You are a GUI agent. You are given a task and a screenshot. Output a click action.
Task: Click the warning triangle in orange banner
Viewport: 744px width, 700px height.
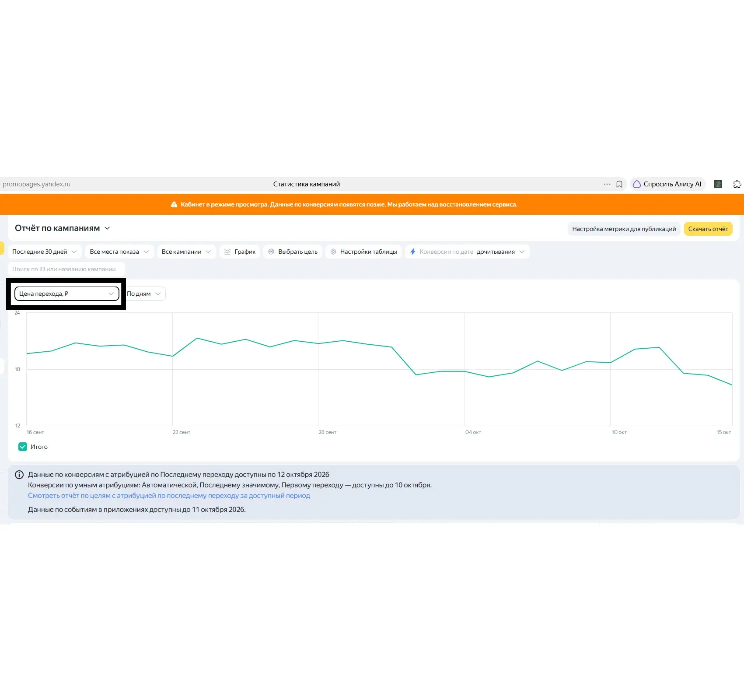coord(174,204)
